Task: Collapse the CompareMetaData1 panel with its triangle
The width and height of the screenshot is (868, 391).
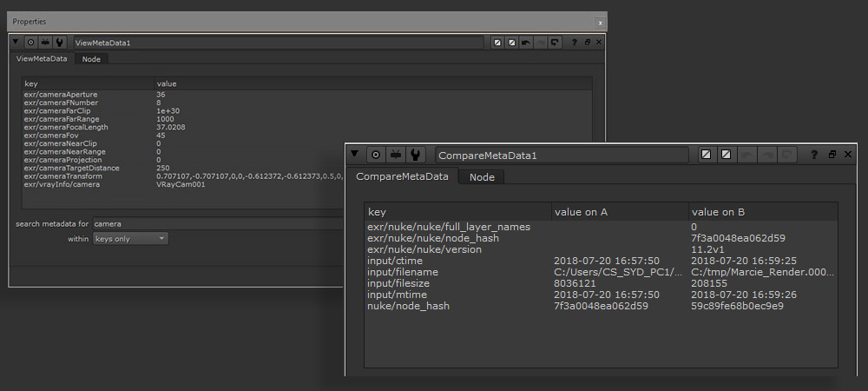Action: pyautogui.click(x=355, y=155)
